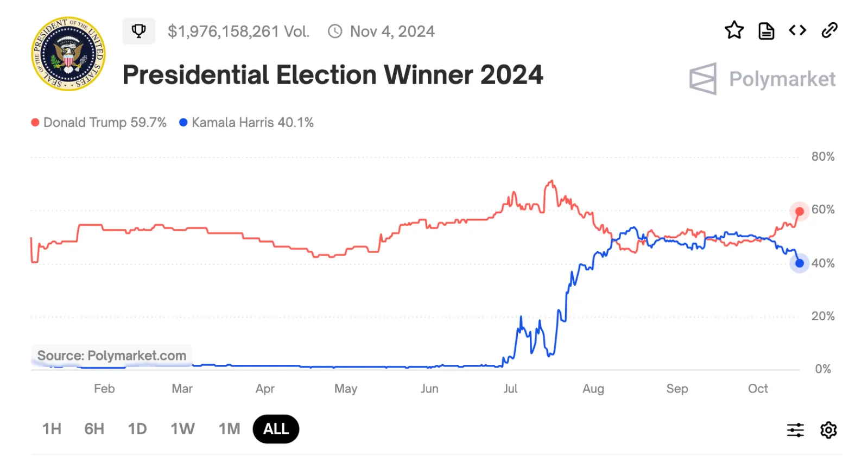Open the Source: Polymarket.com link
868x456 pixels.
(111, 356)
